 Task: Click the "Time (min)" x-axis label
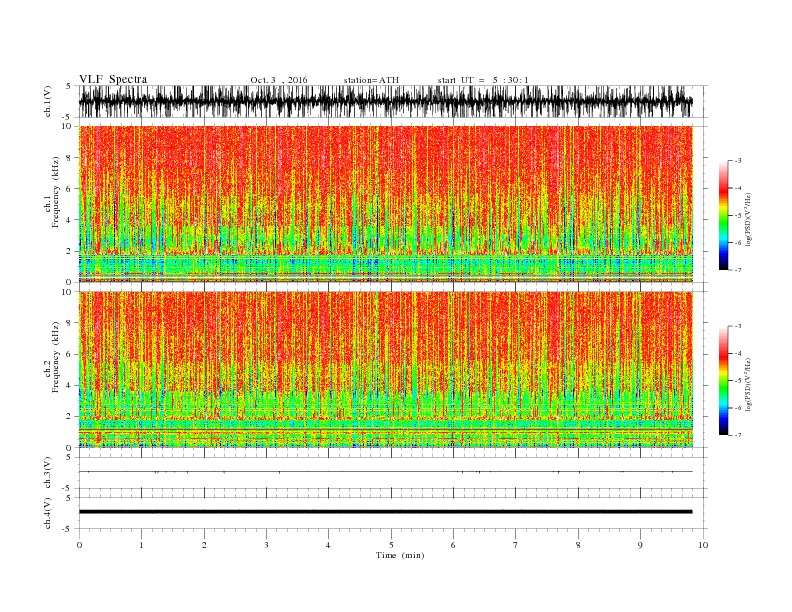pos(400,555)
